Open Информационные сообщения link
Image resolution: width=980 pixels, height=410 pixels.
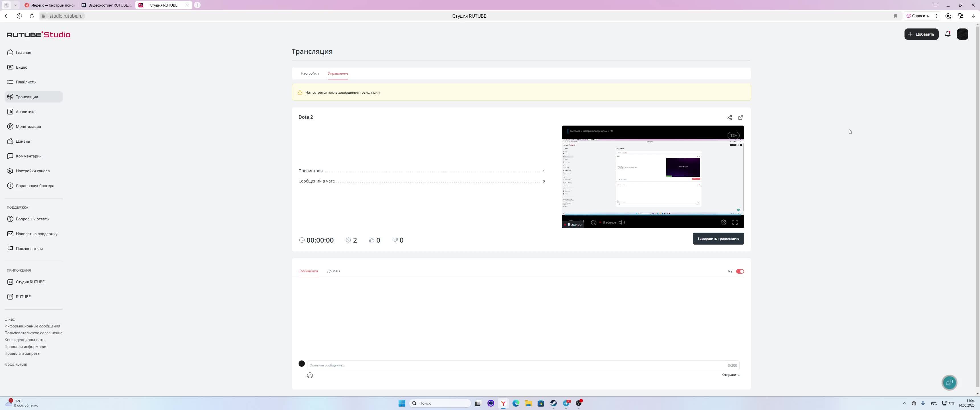coord(32,326)
